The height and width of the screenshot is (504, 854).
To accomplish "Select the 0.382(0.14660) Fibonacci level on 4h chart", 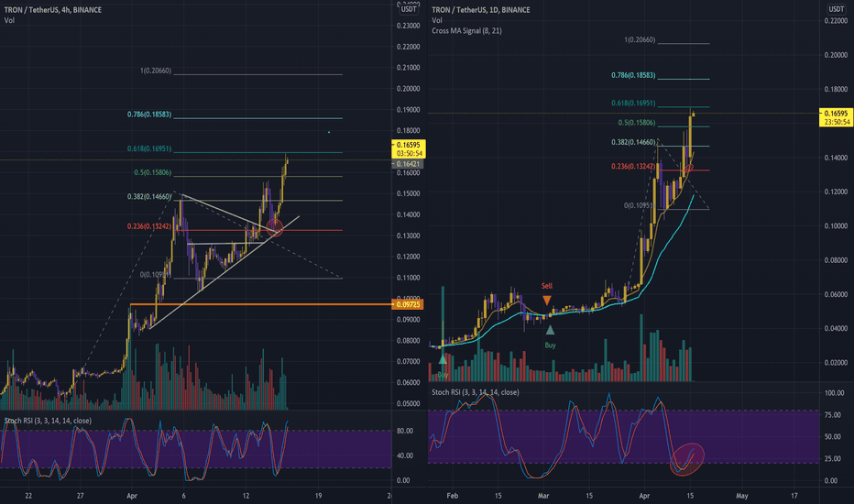I will tap(149, 197).
